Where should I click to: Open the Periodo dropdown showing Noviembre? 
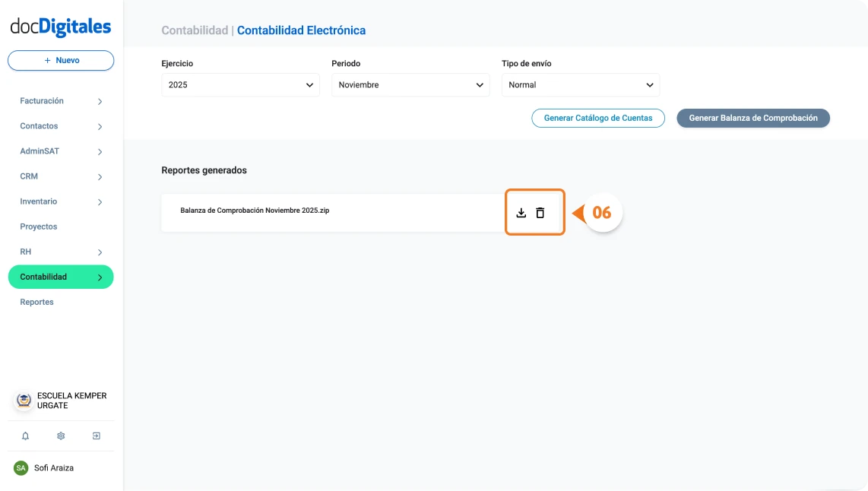tap(410, 84)
